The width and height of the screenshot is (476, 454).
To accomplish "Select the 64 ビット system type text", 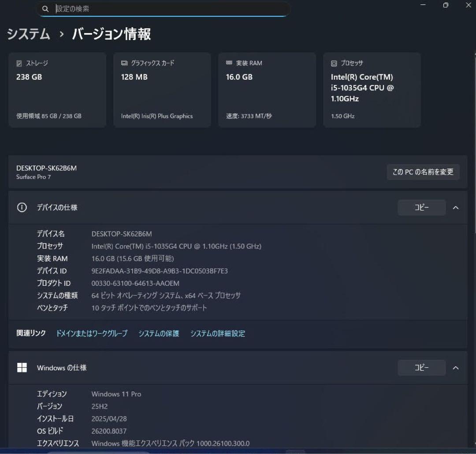I will point(166,295).
